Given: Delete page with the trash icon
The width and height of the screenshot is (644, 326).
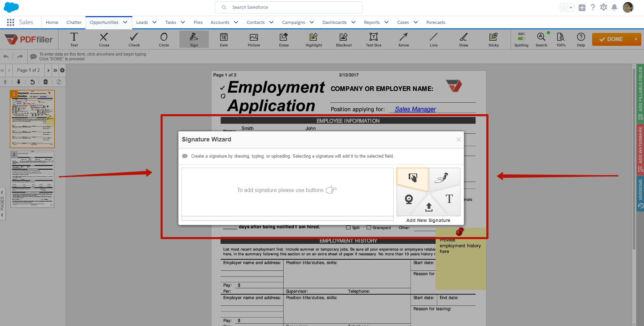Looking at the screenshot, I should 45,82.
